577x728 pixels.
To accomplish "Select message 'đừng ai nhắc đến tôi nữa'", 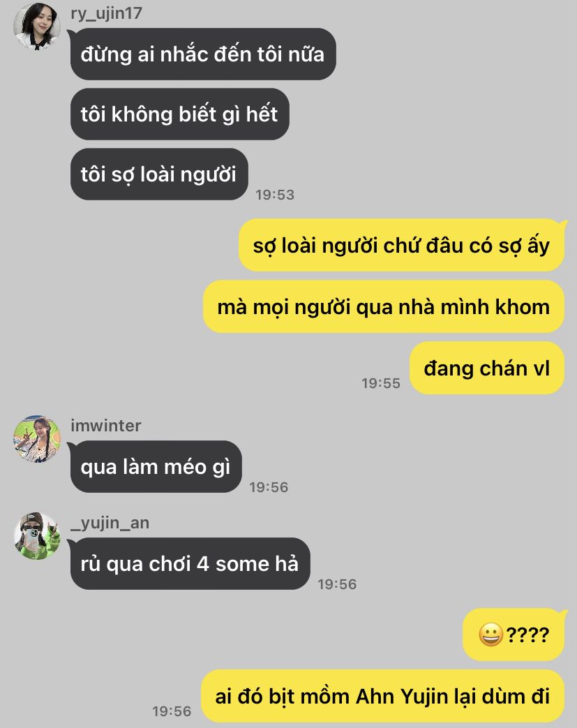I will point(203,54).
